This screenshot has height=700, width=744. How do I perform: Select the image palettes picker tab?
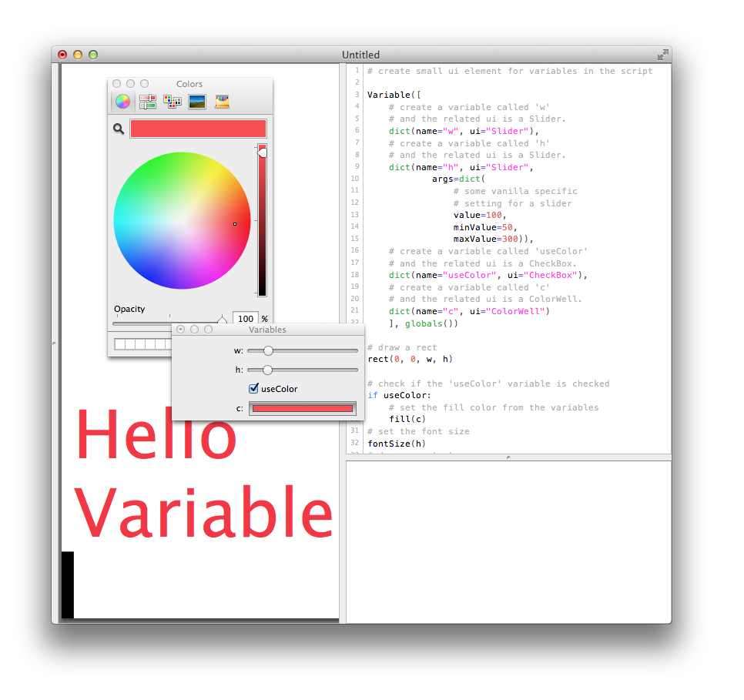pyautogui.click(x=197, y=102)
